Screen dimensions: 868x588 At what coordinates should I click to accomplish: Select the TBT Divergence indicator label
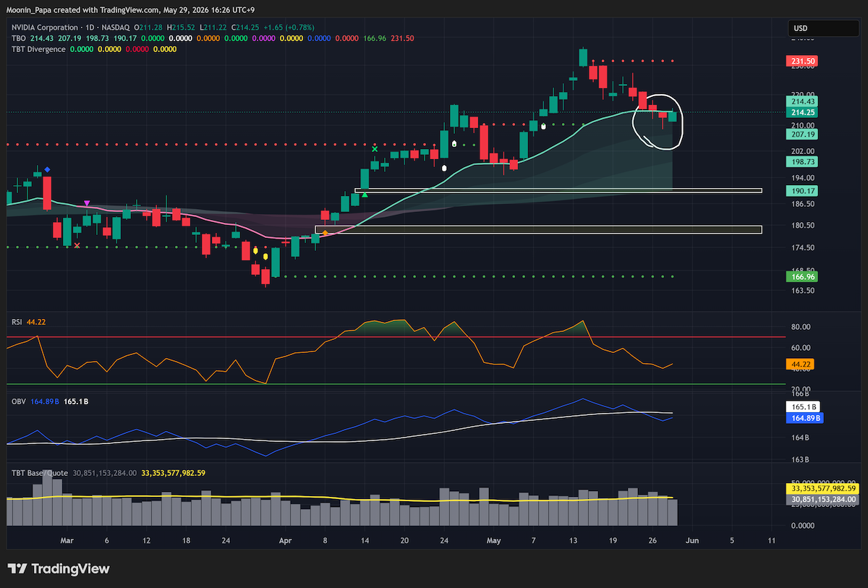click(x=38, y=49)
